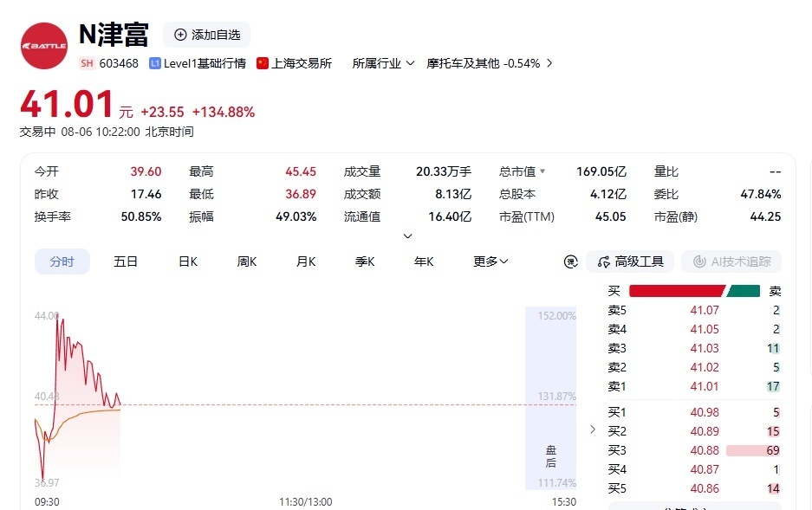This screenshot has height=510, width=812.
Task: Switch to the 日K tab
Action: (188, 261)
